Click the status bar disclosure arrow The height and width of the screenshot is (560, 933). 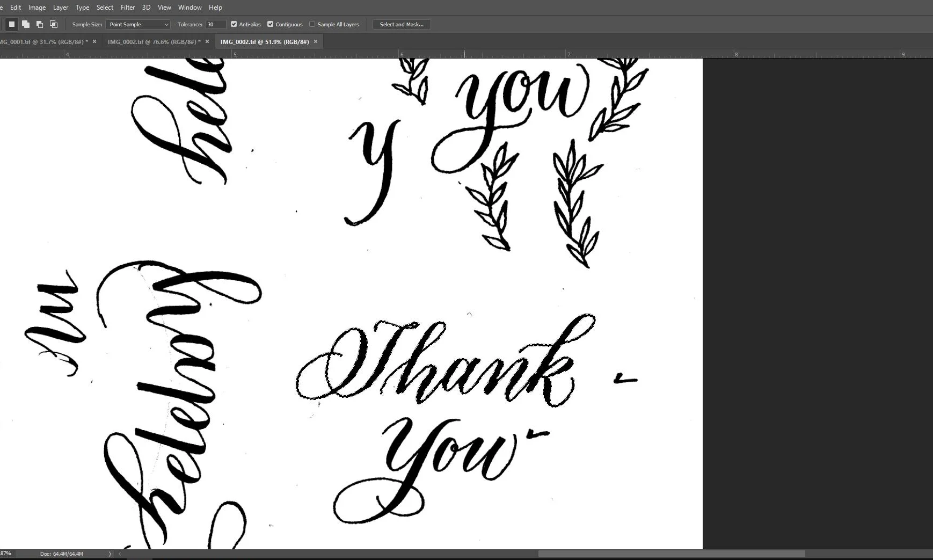tap(110, 554)
